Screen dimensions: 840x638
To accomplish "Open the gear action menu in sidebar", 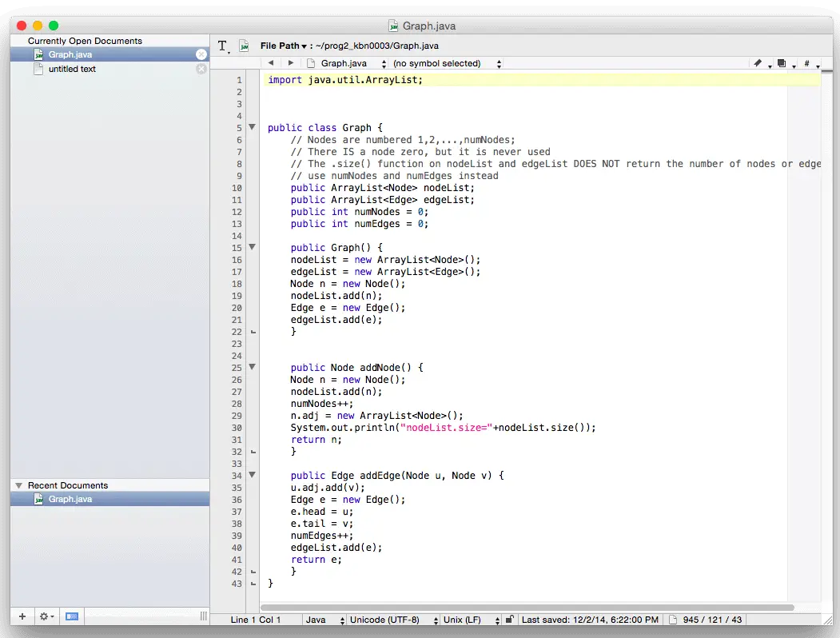I will (x=47, y=616).
